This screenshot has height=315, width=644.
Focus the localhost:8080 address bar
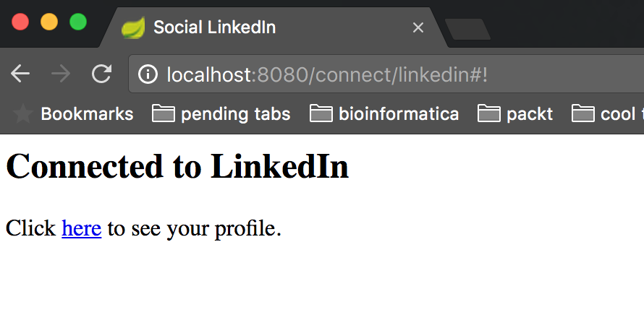point(386,74)
